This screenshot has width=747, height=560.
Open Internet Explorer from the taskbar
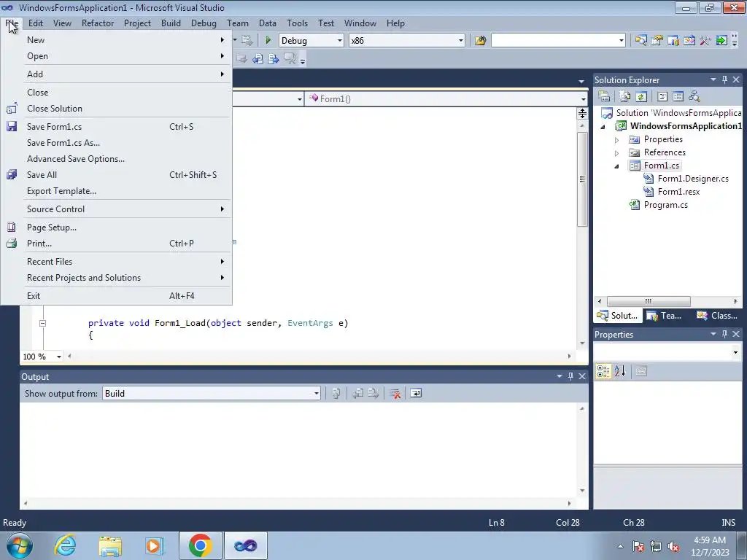(x=65, y=545)
